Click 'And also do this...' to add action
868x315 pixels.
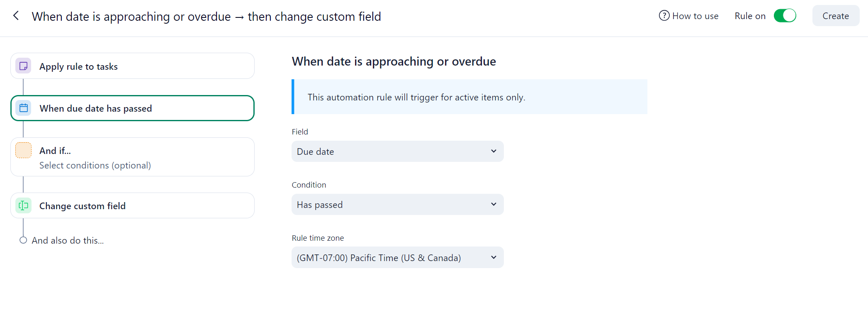point(68,241)
